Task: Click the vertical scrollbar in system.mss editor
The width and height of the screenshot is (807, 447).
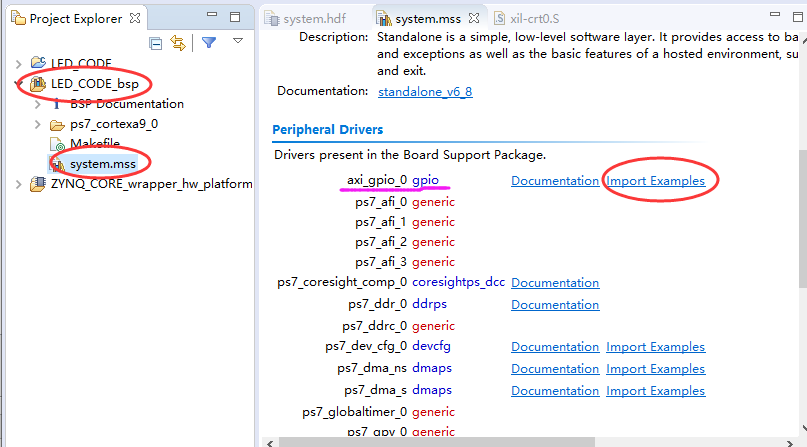Action: point(802,219)
